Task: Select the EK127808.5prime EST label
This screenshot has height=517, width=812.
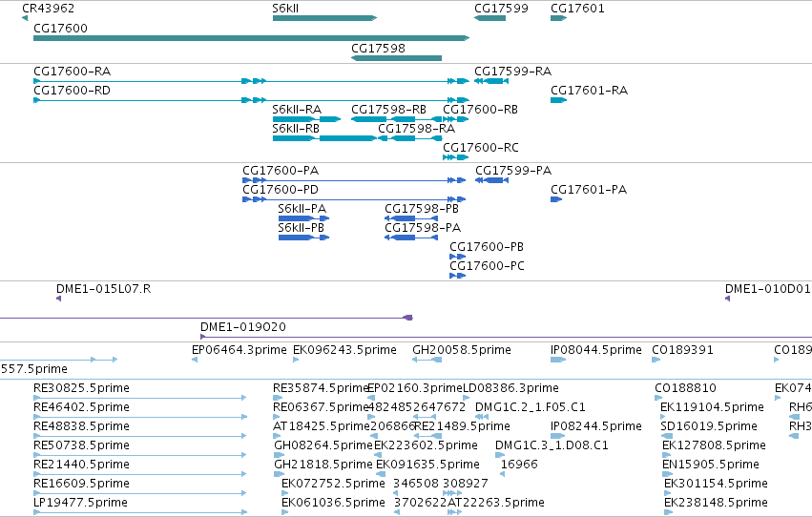Action: pyautogui.click(x=714, y=446)
